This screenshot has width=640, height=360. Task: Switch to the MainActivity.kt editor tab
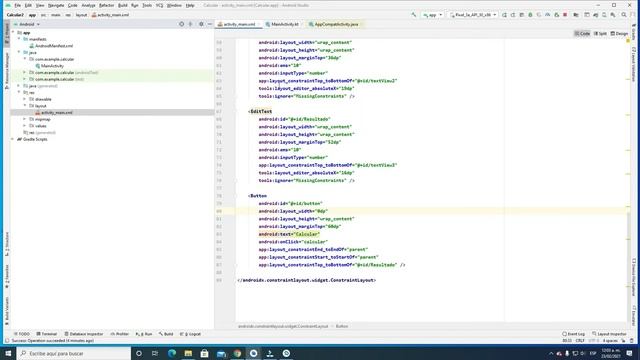284,24
